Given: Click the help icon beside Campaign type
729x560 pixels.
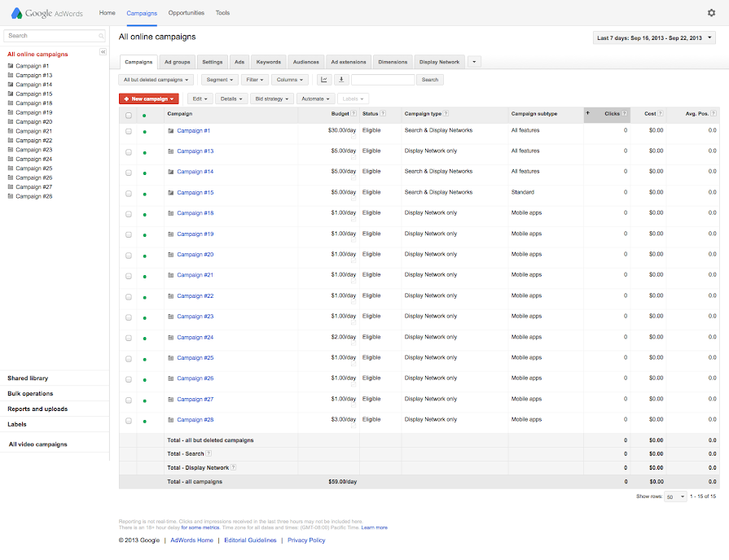Looking at the screenshot, I should (446, 114).
